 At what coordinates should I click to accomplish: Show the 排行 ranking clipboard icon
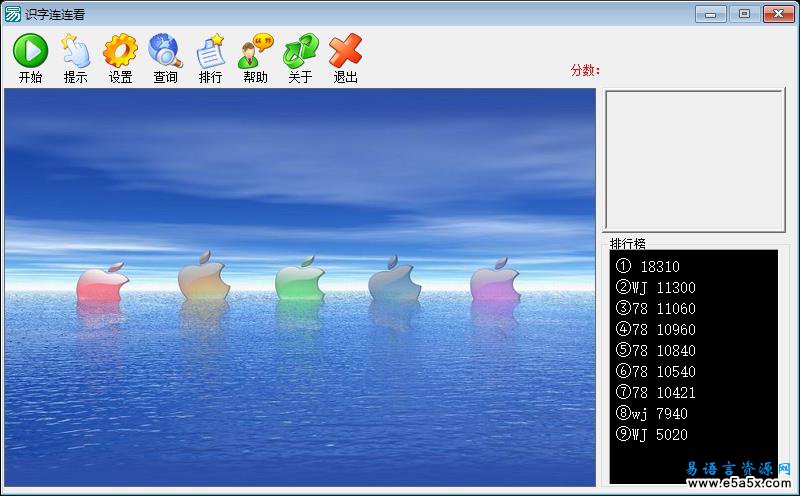(x=210, y=51)
